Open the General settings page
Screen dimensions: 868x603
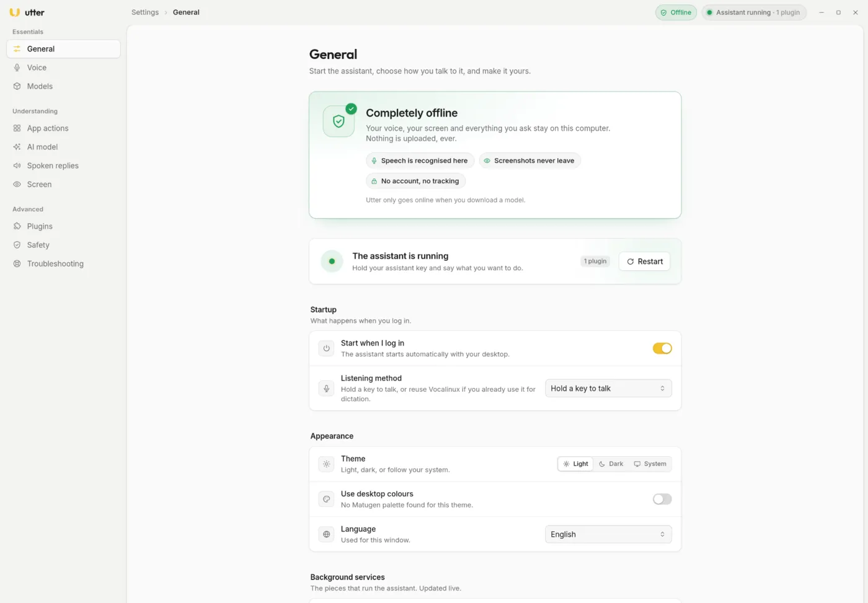pos(63,49)
